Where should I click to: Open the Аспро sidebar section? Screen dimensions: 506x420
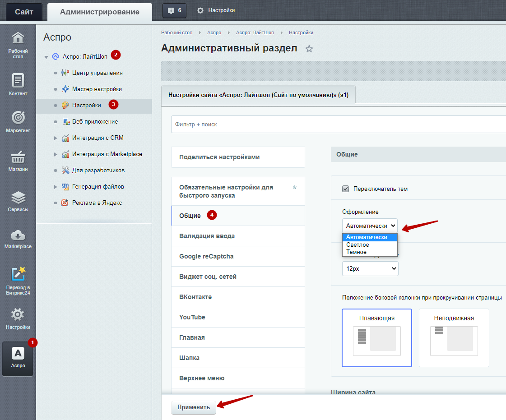[x=18, y=359]
